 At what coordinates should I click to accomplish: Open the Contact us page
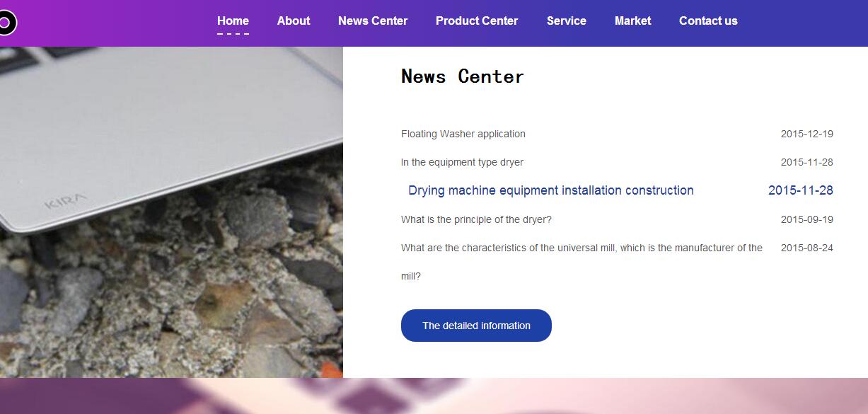708,21
